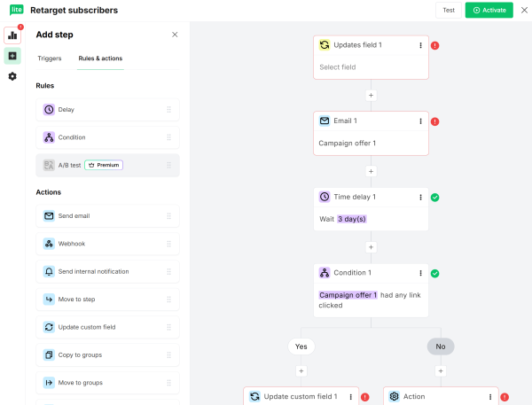Screen dimensions: 532x405
Task: Click Campaign offer 1 text in Email 1
Action: 347,144
